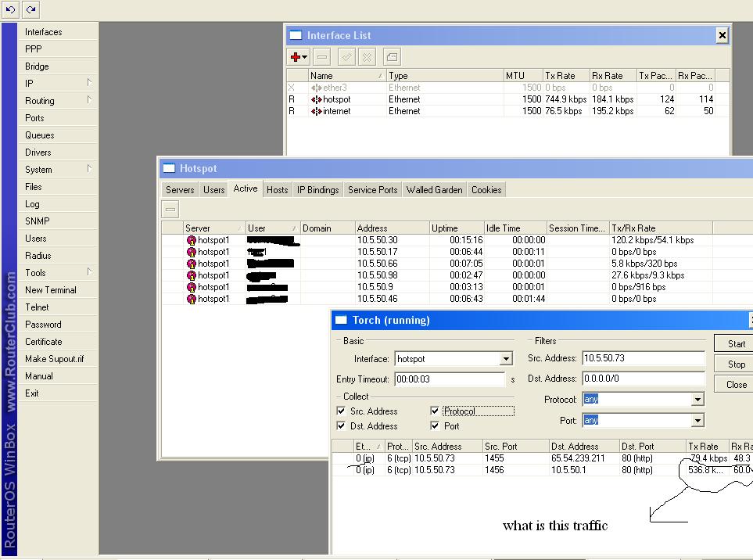
Task: Select the 65.54.239.211 row in Torch
Action: pyautogui.click(x=542, y=458)
